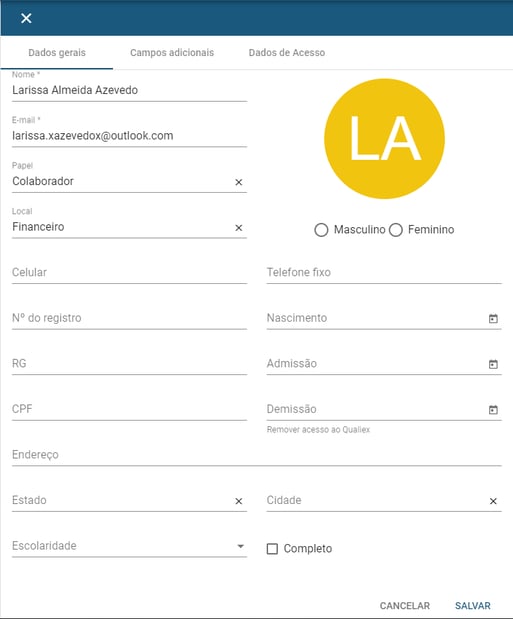The height and width of the screenshot is (619, 513).
Task: Expand the Escolaridade dropdown
Action: pyautogui.click(x=130, y=546)
